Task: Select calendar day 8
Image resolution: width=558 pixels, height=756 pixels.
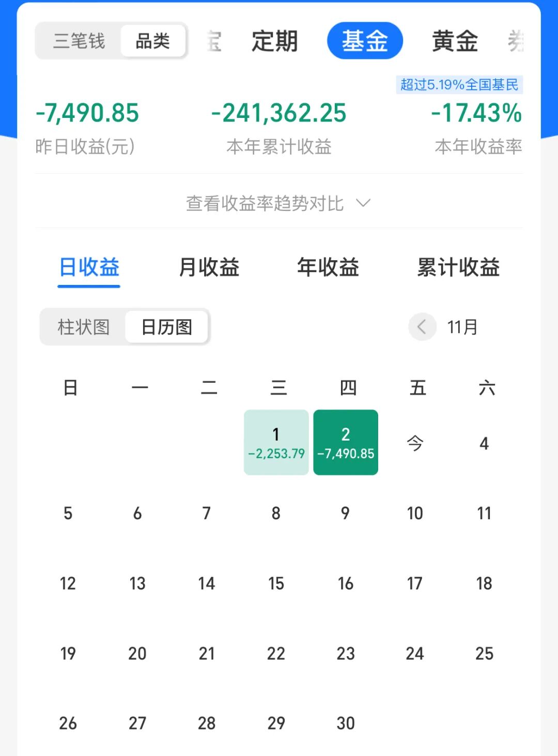Action: [x=276, y=513]
